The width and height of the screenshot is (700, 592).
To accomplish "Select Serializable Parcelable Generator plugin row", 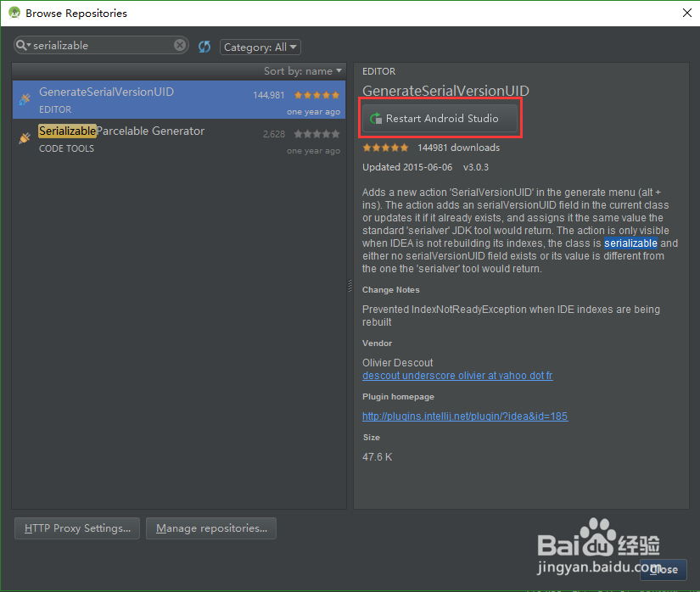I will (179, 139).
